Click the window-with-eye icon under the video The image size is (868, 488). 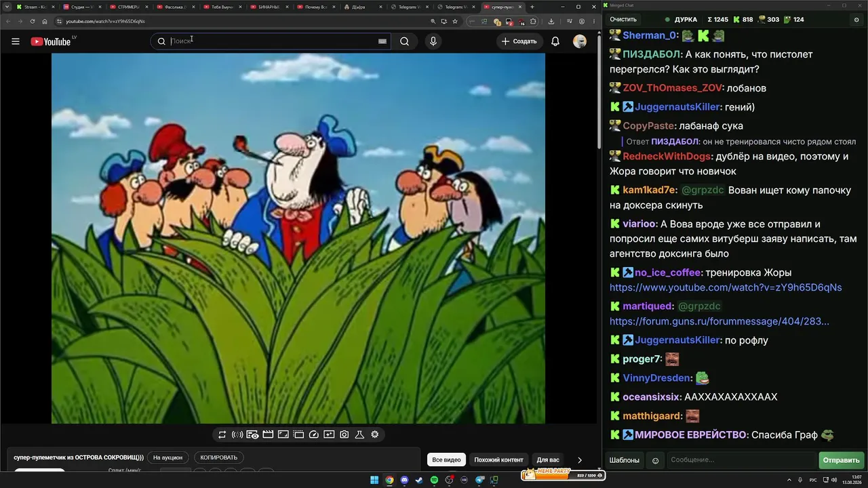252,434
